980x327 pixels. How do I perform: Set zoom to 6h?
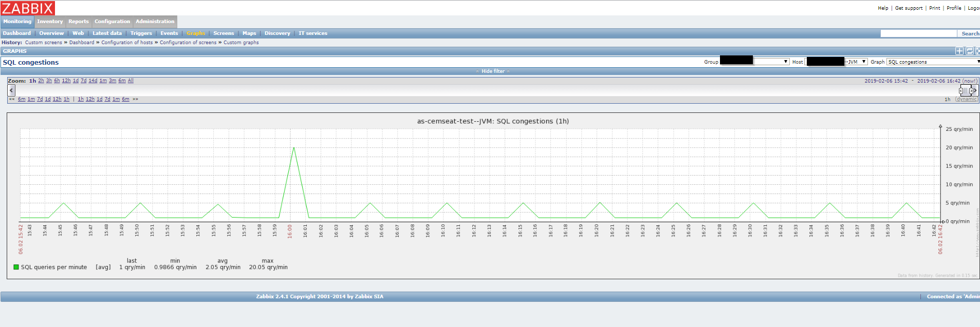click(x=57, y=81)
